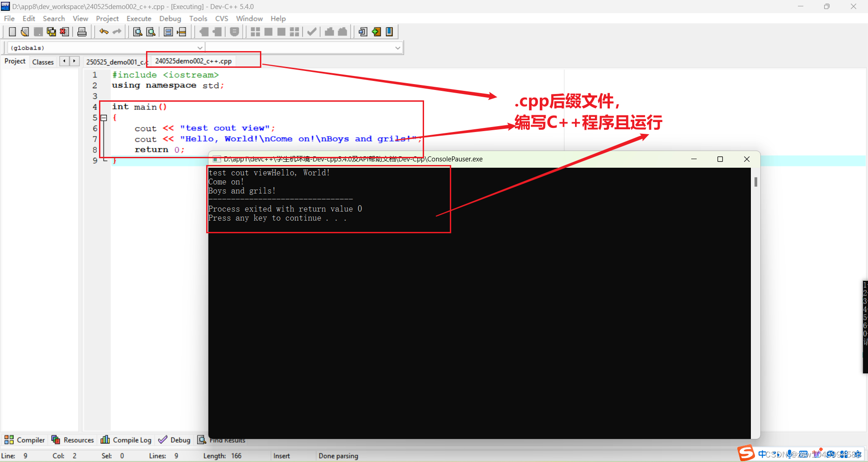Click the Undo arrow icon
Image resolution: width=868 pixels, height=462 pixels.
tap(104, 32)
